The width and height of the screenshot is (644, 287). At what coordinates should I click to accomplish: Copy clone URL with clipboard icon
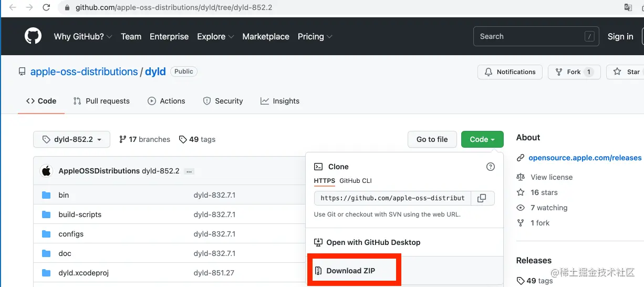click(x=482, y=198)
